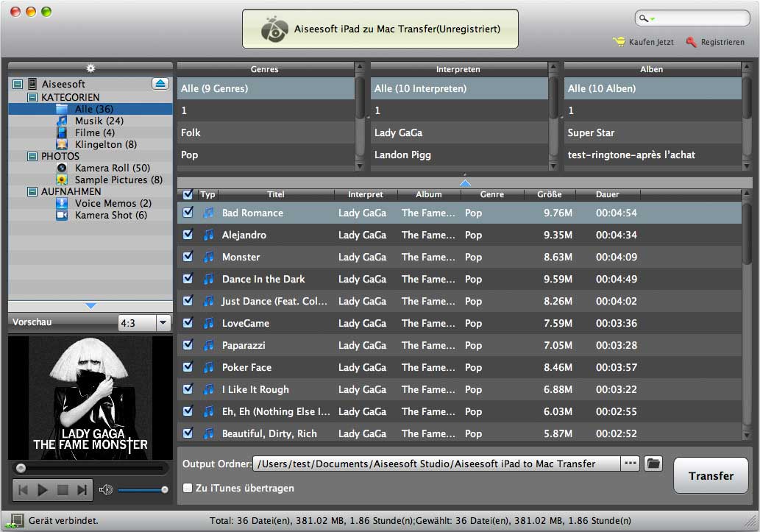Click the Alben list scroll-down arrow
This screenshot has width=760, height=532.
click(x=747, y=166)
